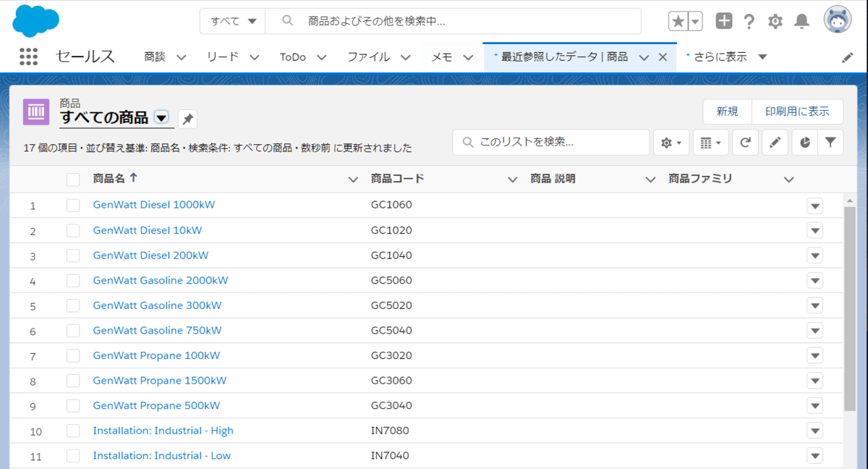Check the GenWatt Gasoline 2000kW row
The width and height of the screenshot is (868, 469).
pyautogui.click(x=73, y=281)
